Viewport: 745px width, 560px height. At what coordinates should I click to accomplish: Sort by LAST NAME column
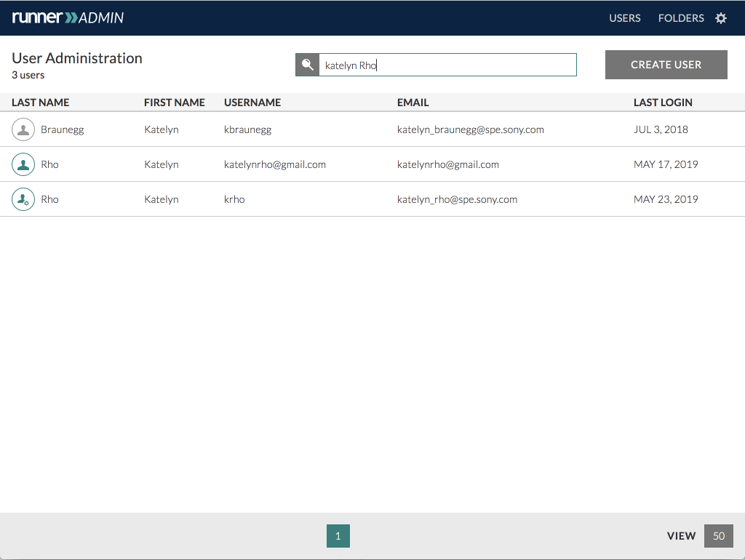[x=41, y=103]
